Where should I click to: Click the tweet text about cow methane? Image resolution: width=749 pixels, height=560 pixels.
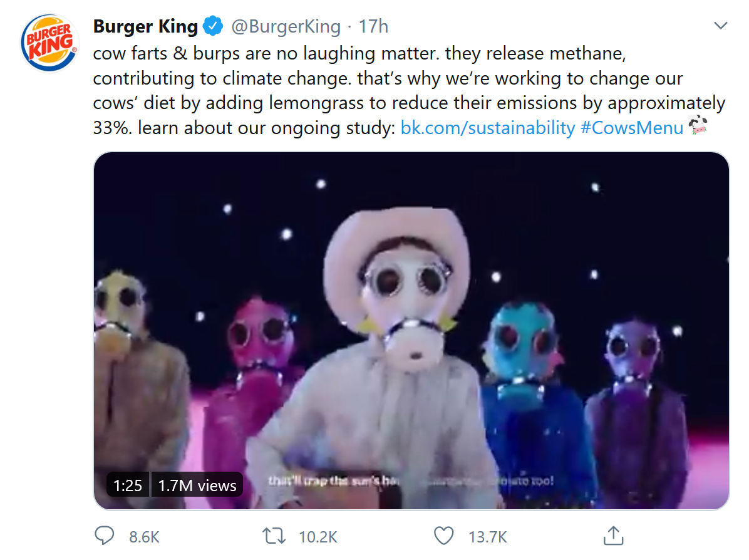pos(376,78)
